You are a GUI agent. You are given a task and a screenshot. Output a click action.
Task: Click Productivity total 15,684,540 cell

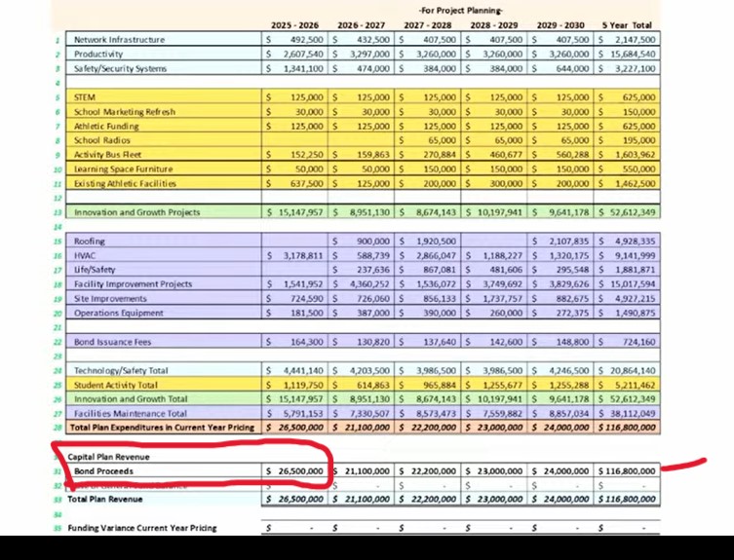coord(628,55)
